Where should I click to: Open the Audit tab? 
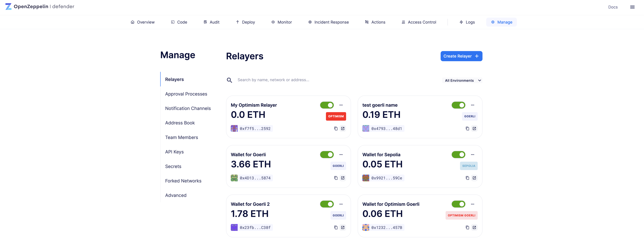click(x=211, y=22)
